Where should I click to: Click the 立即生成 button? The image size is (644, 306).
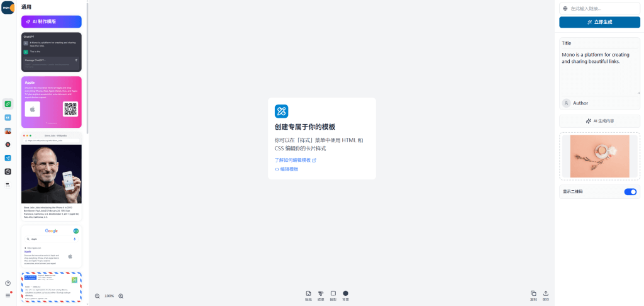point(599,22)
